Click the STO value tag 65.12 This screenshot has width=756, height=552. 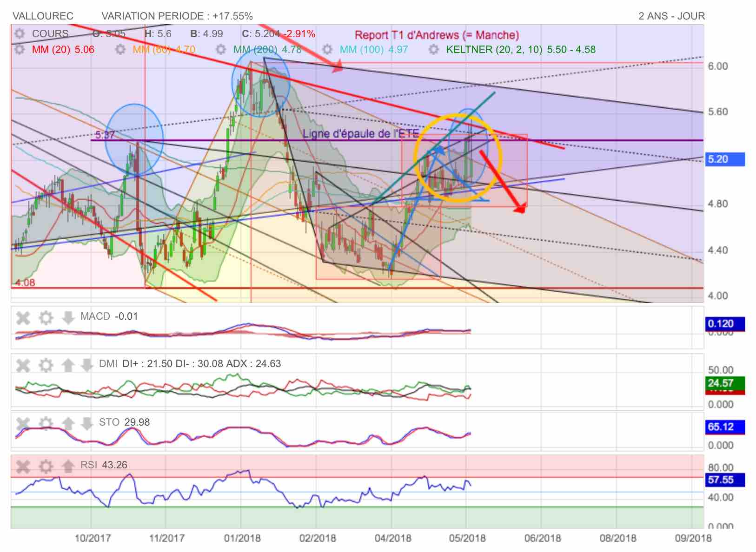click(725, 427)
